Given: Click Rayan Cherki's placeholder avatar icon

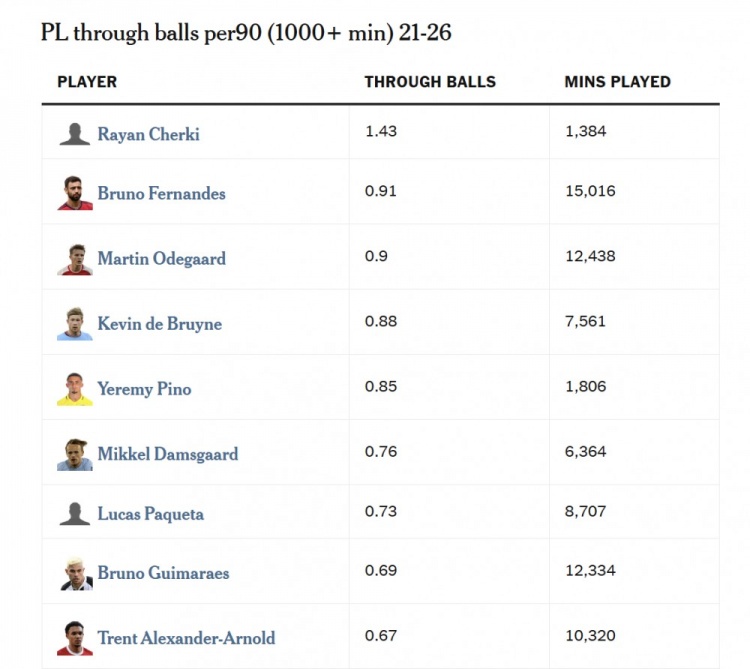Looking at the screenshot, I should pyautogui.click(x=75, y=134).
